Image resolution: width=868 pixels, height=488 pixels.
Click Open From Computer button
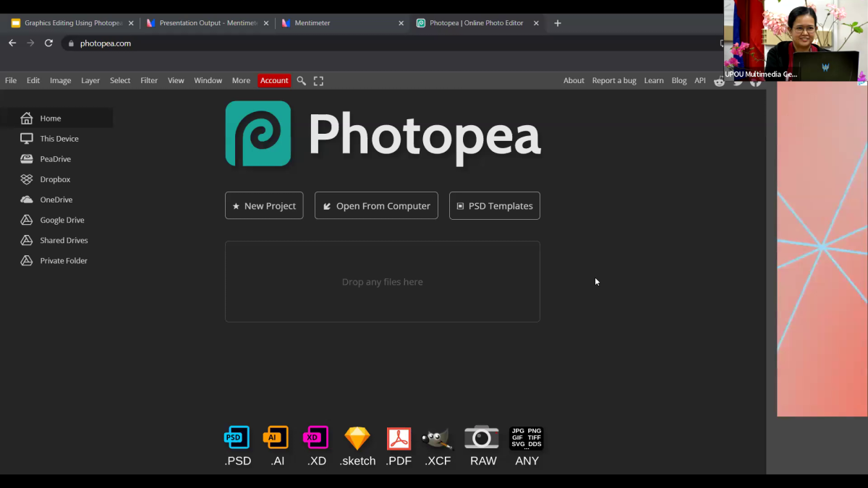click(x=376, y=206)
